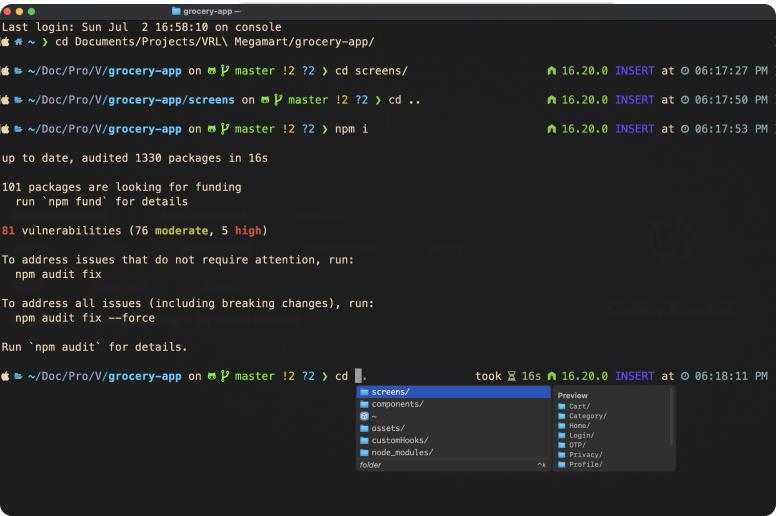Click the yellow minimize button of the terminal window
This screenshot has width=776, height=516.
[x=19, y=11]
